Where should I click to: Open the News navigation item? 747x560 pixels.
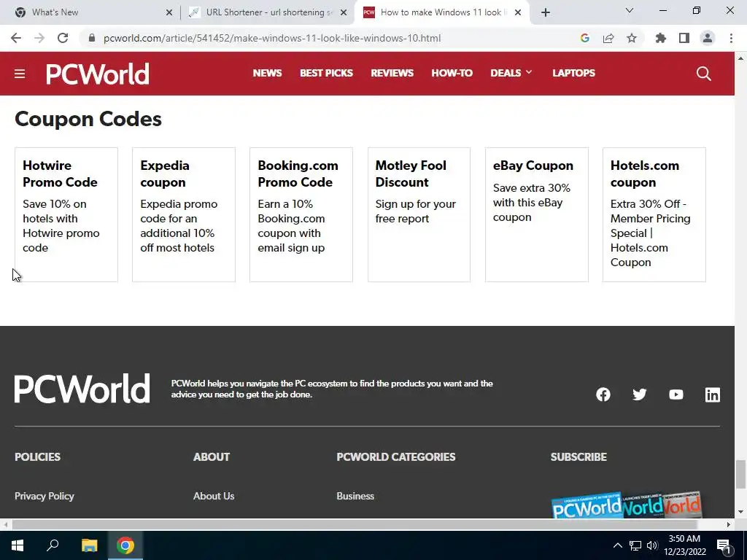pos(267,73)
